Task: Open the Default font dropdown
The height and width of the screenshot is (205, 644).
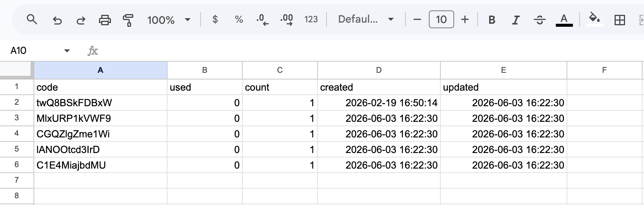Action: point(366,19)
